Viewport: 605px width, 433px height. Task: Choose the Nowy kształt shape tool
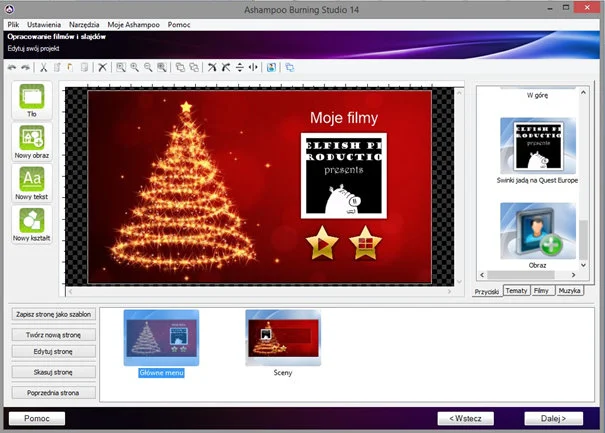(33, 226)
